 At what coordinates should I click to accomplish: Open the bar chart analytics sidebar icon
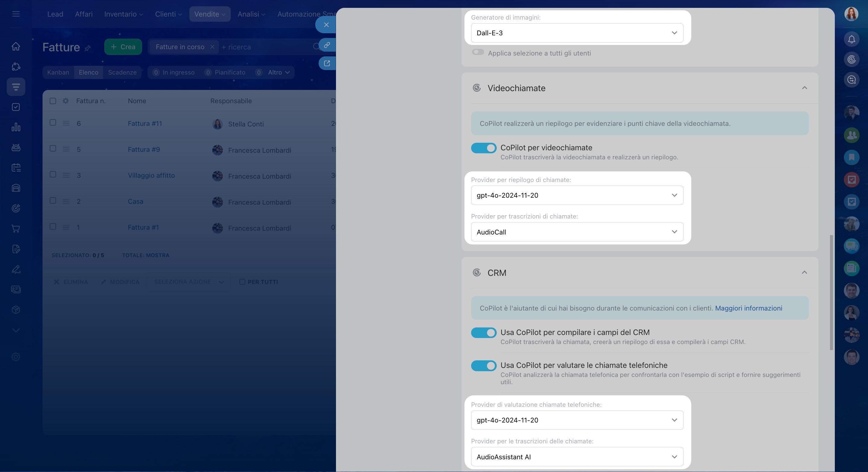16,127
